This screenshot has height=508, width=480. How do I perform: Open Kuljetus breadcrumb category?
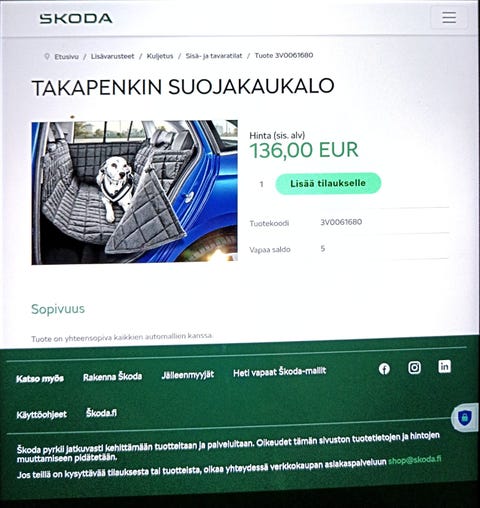coord(160,56)
